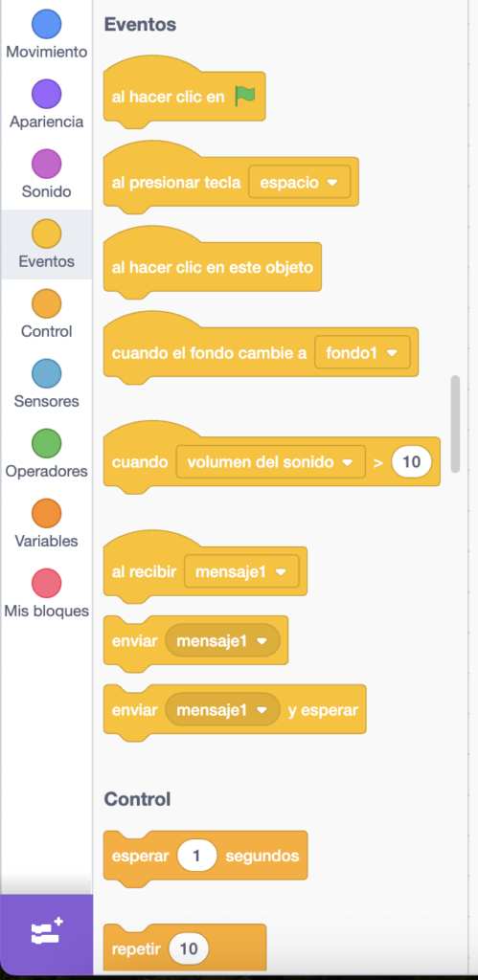Open the Sonido magenta category circle
Screen dimensions: 478x980
coord(46,165)
